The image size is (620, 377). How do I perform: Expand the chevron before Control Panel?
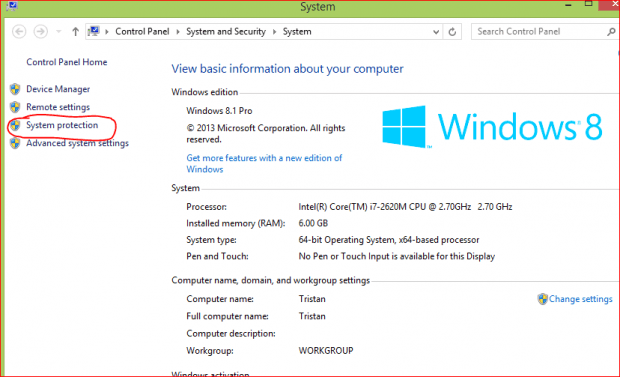[107, 32]
